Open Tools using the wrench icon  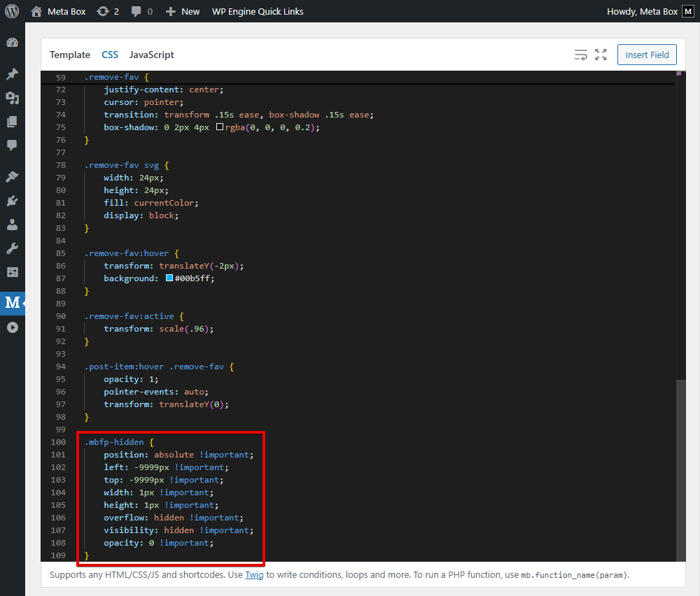[12, 247]
